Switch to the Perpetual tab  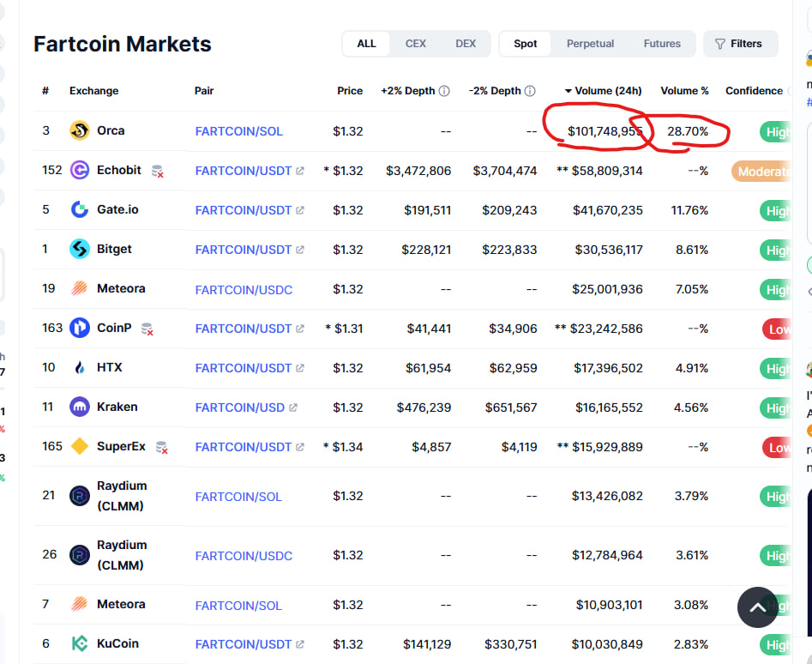click(592, 43)
